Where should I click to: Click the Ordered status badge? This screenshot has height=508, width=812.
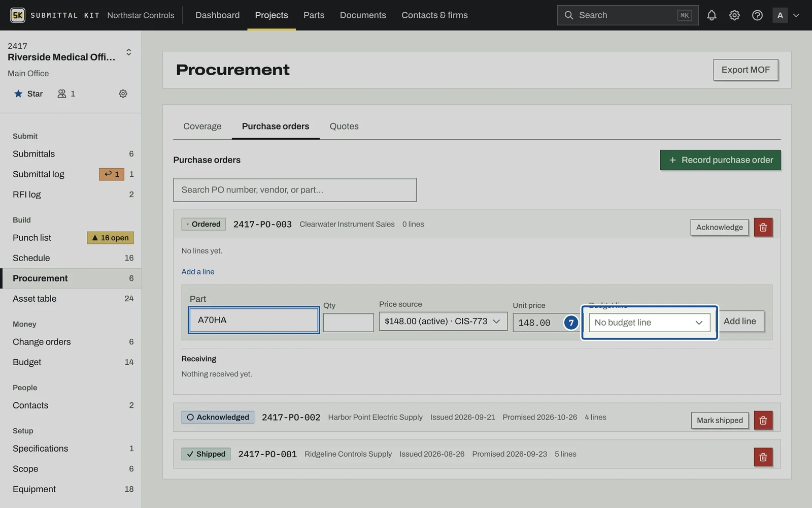tap(204, 224)
